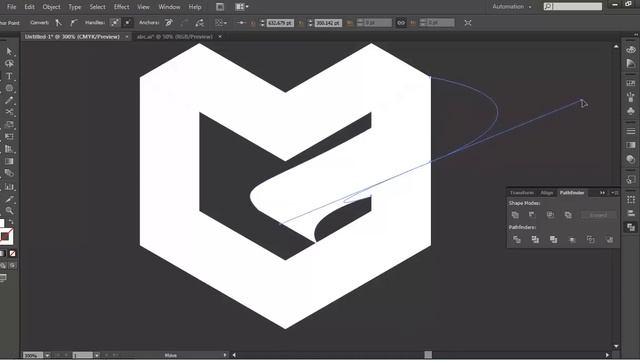Click Connect selected end points icon
Viewport: 640px width, 360px height.
[x=184, y=23]
